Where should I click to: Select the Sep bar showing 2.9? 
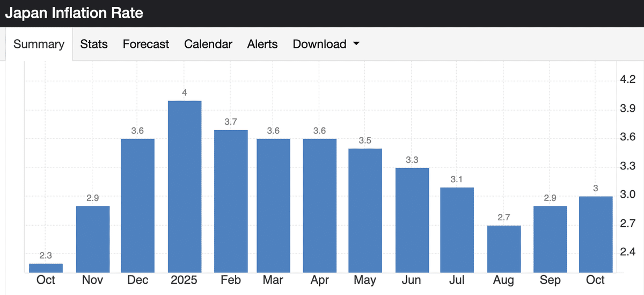click(x=550, y=239)
